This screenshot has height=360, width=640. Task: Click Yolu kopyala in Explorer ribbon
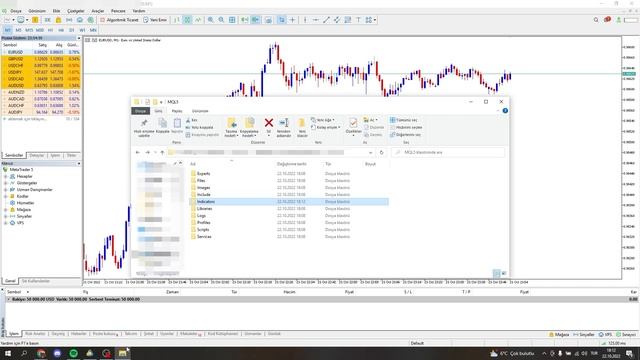200,127
